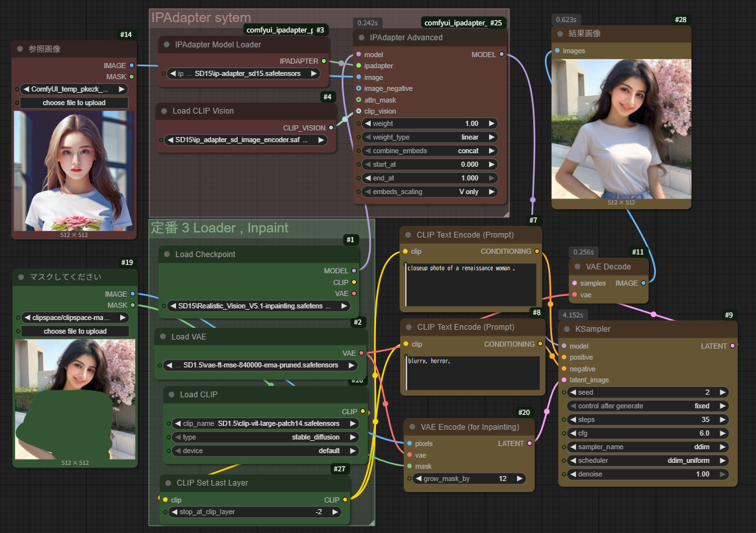Click the Load CLIP Vision collapse dot
Image resolution: width=756 pixels, height=533 pixels.
pos(164,111)
